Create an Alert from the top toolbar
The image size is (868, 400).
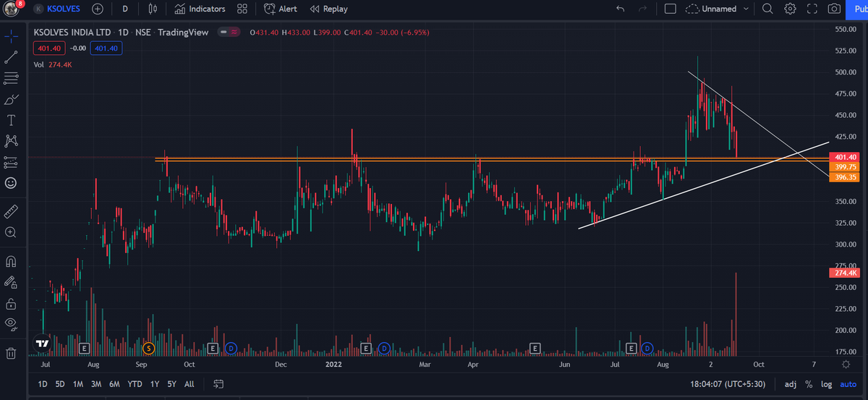[281, 9]
